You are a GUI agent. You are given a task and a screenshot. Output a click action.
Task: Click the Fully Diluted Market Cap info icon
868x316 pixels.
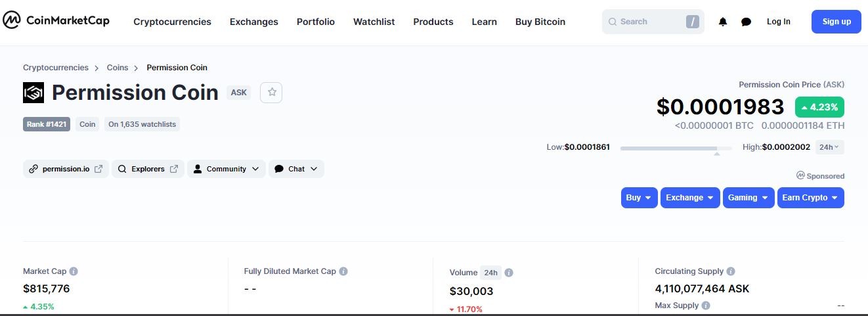[343, 271]
